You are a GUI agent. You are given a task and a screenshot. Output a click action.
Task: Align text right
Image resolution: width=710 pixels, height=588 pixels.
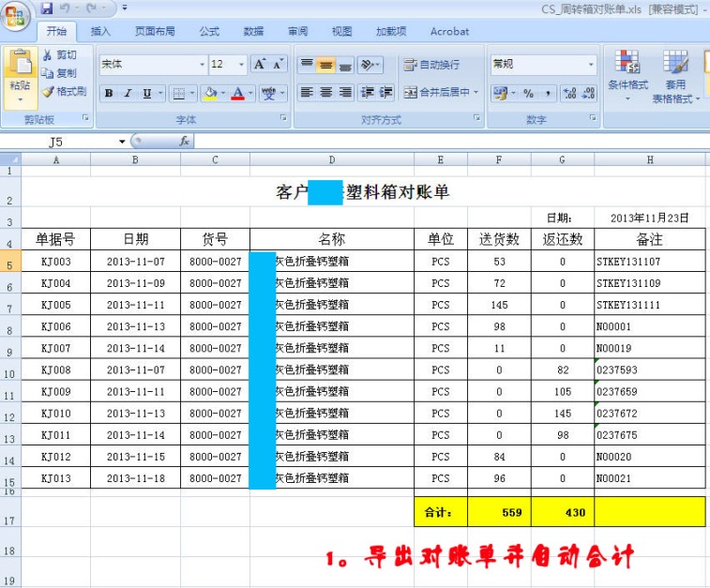pyautogui.click(x=345, y=92)
